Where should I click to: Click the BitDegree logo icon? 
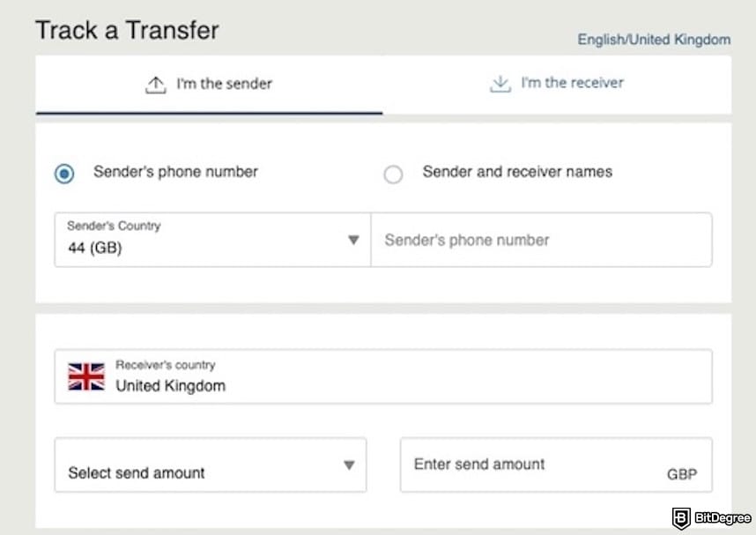click(682, 518)
